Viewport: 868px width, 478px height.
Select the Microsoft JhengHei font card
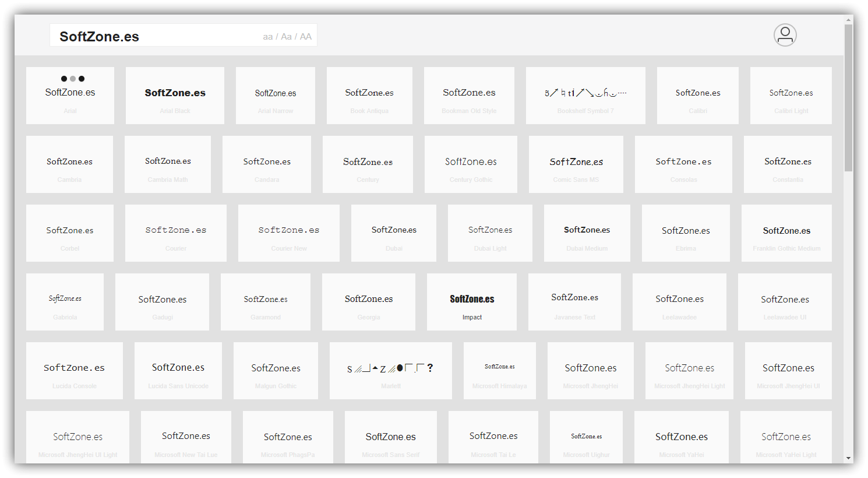591,371
